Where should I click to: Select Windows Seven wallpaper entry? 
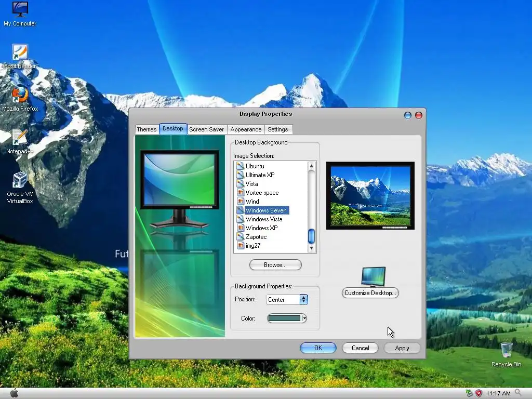[267, 210]
